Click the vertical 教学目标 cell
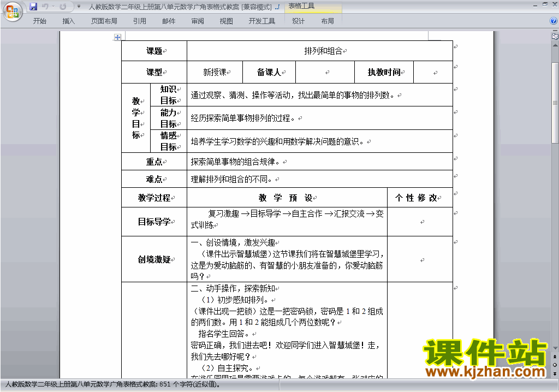Image resolution: width=559 pixels, height=392 pixels. [136, 118]
